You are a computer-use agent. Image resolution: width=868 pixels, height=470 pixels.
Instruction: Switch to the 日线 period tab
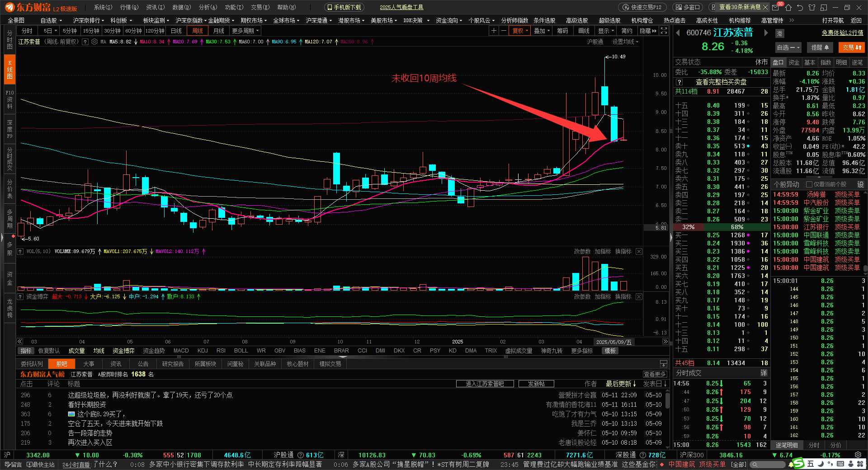click(176, 31)
